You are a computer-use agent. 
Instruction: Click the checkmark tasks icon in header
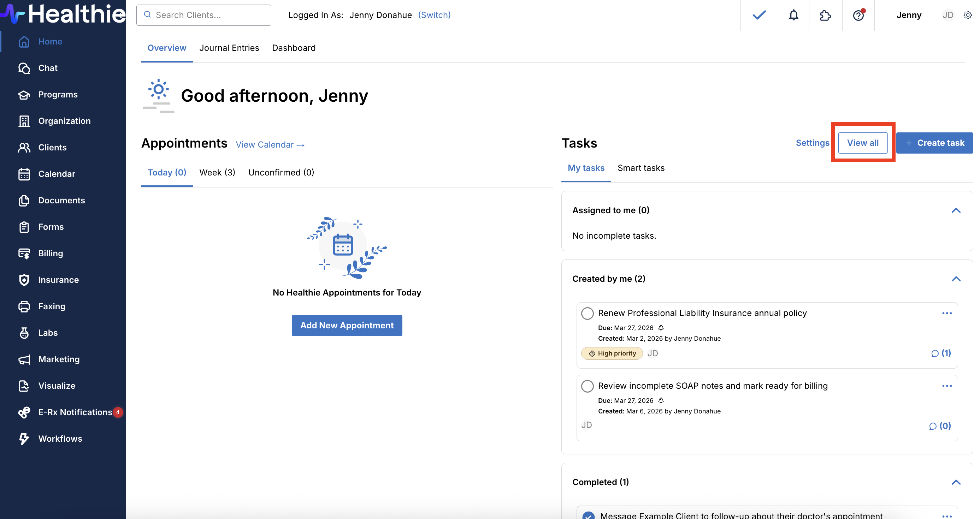pos(759,15)
